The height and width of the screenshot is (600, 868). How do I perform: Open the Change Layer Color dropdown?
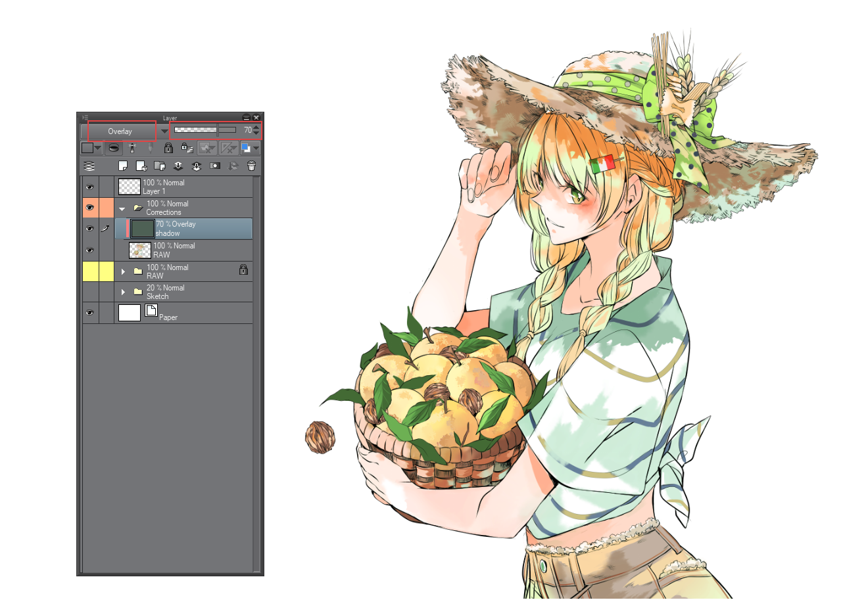(251, 148)
